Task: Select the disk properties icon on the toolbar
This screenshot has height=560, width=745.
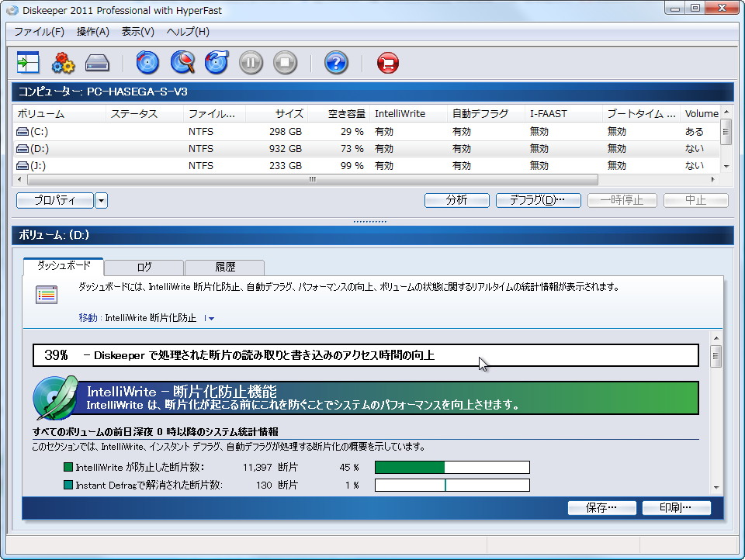Action: [97, 62]
